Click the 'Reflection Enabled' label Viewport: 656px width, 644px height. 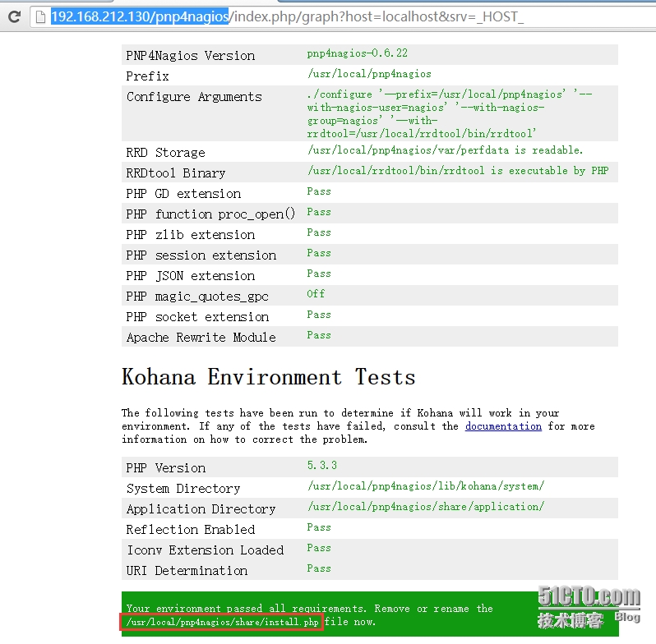tap(191, 530)
